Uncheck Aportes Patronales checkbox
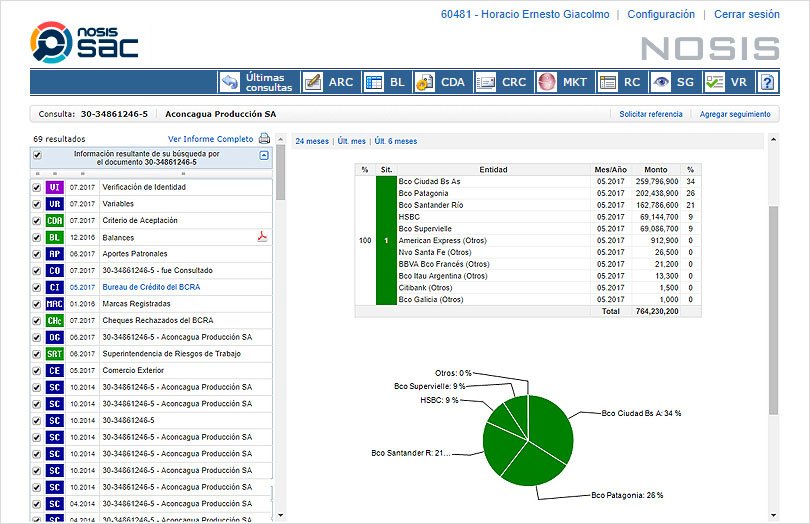This screenshot has width=810, height=524. click(x=37, y=254)
